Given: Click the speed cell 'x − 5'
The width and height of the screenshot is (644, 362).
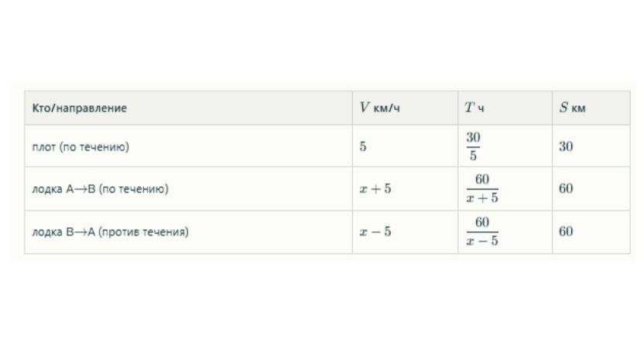Looking at the screenshot, I should click(375, 232).
